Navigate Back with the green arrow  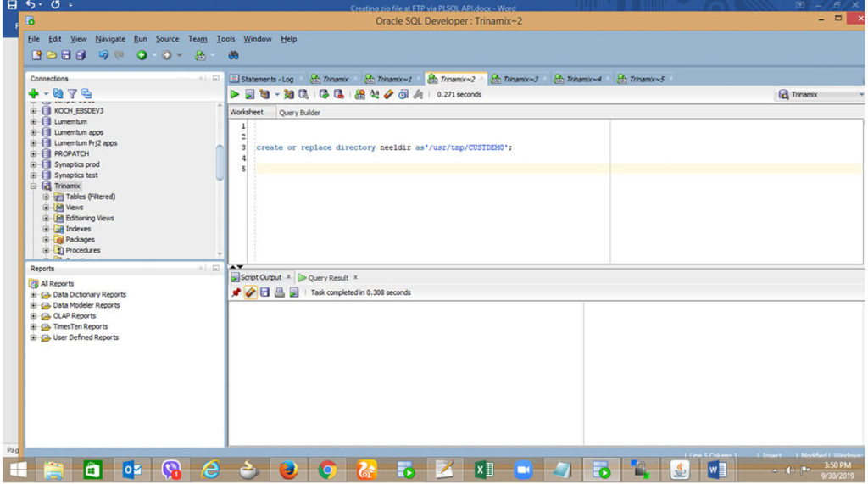[142, 55]
